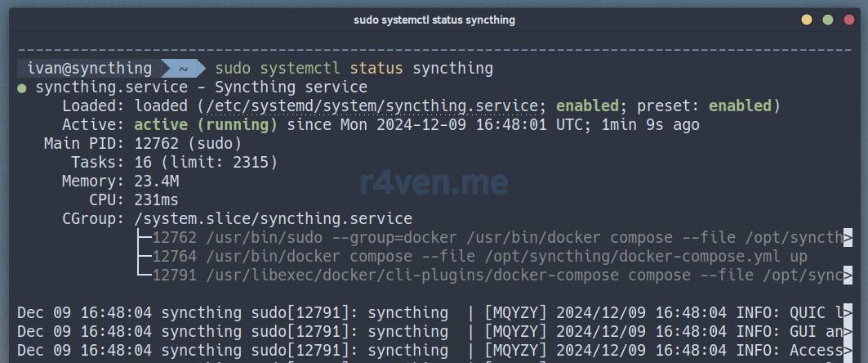Click the green syncthing.service status dot

[22, 87]
